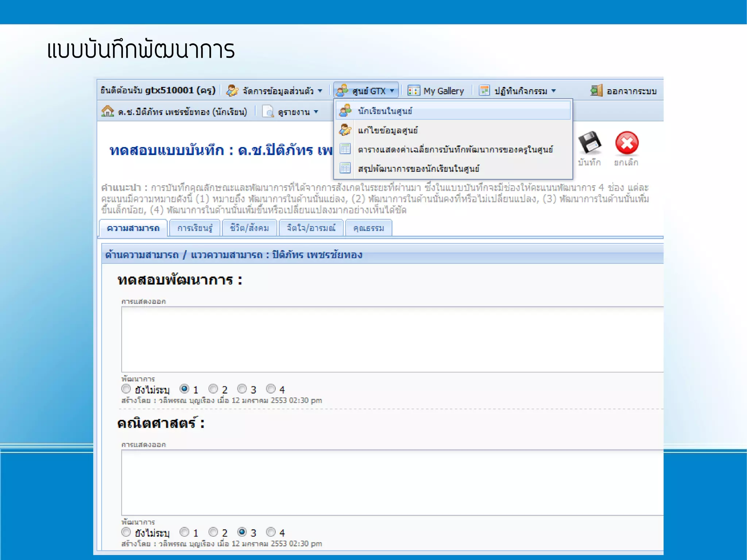The image size is (747, 560).
Task: Select rating 2 under ทดสอบพัฒนาการ
Action: (213, 389)
